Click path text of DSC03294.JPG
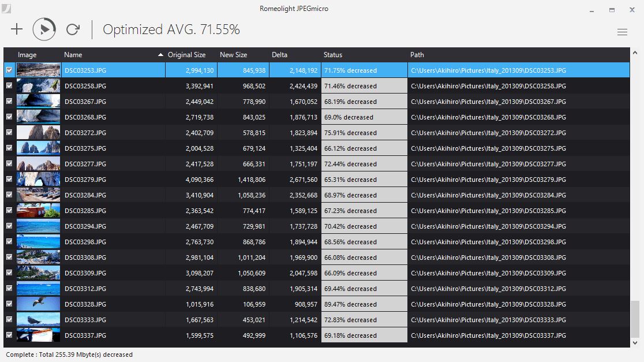The image size is (644, 362). point(488,226)
